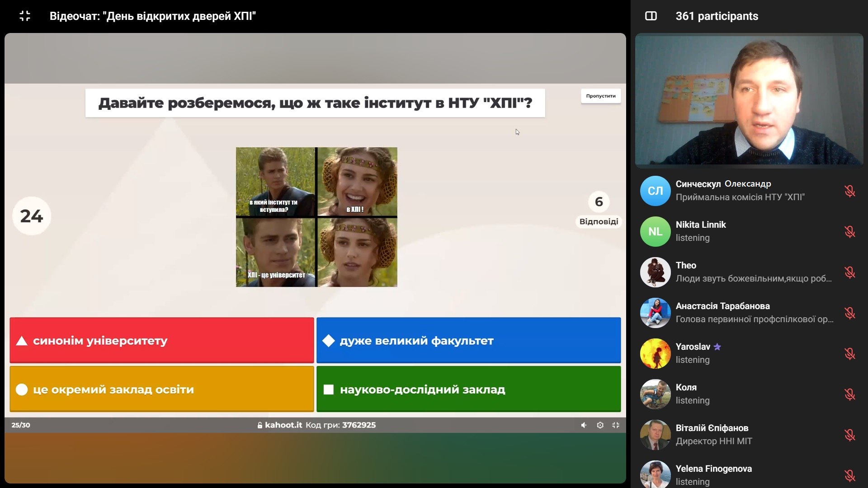868x488 pixels.
Task: Select participant name Коля
Action: (x=686, y=387)
